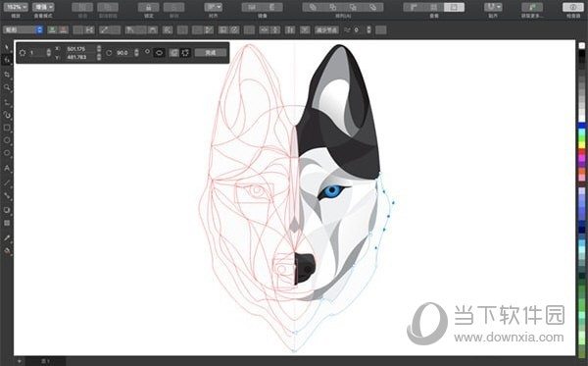This screenshot has height=366, width=588.
Task: Click the Y coordinate stepper arrows
Action: pyautogui.click(x=99, y=57)
